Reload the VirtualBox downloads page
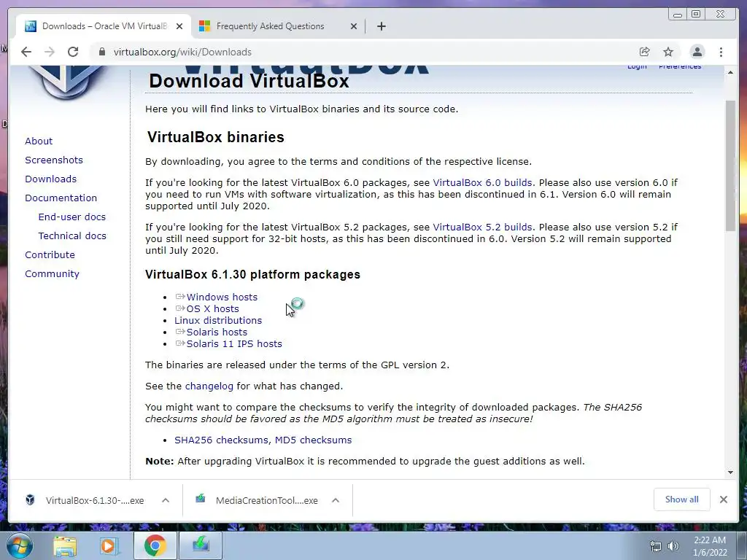Screen dimensions: 747x560 [x=73, y=52]
